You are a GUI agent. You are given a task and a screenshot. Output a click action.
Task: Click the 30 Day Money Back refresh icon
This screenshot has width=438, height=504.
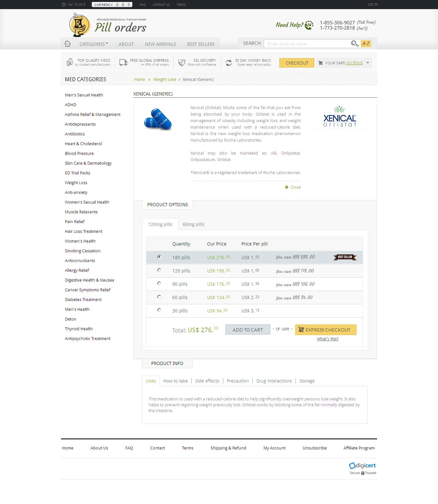click(229, 63)
